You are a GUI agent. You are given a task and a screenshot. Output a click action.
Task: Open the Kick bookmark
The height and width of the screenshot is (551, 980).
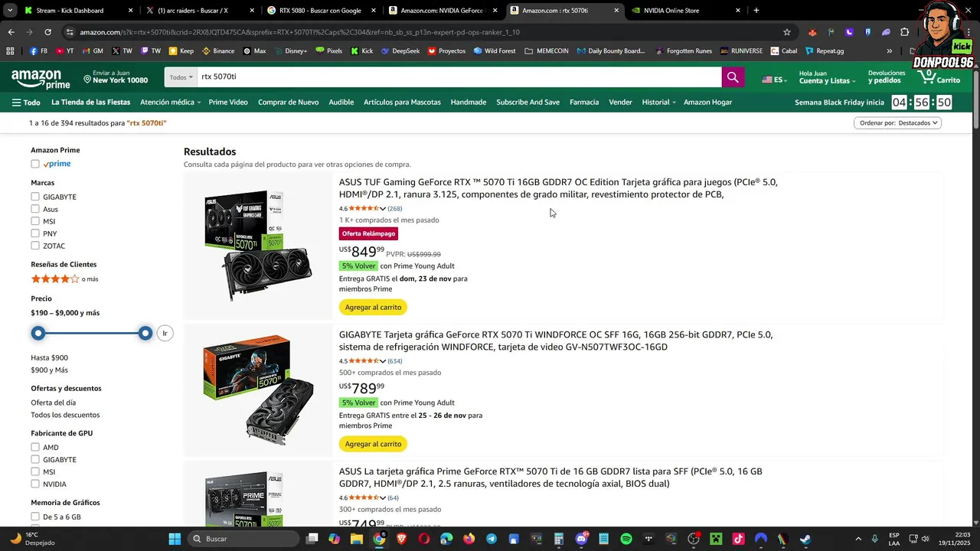point(362,51)
